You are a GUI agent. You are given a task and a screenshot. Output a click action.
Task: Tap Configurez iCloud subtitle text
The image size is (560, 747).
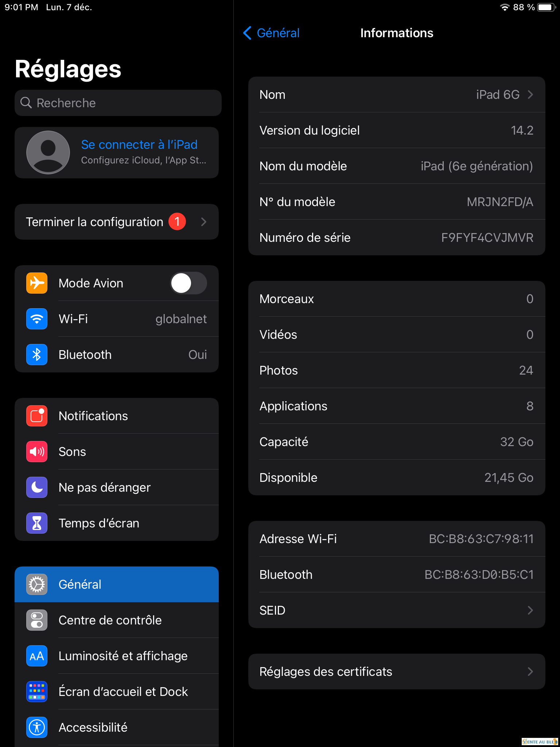coord(144,160)
